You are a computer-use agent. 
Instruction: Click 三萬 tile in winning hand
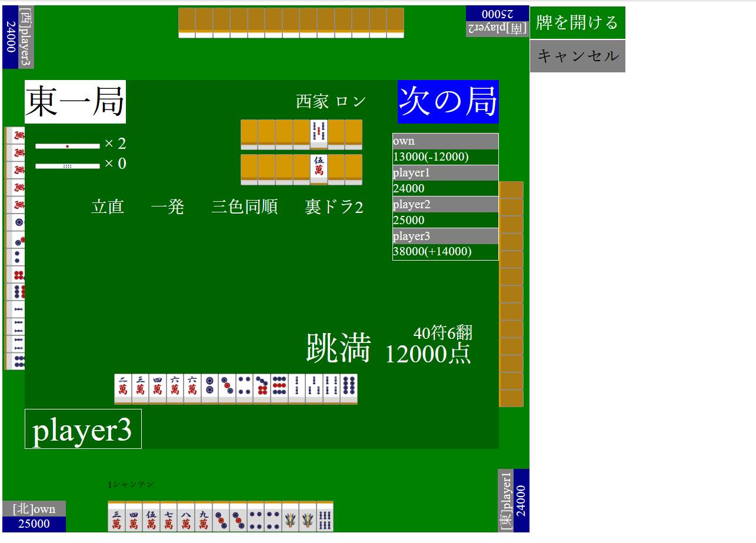click(140, 389)
